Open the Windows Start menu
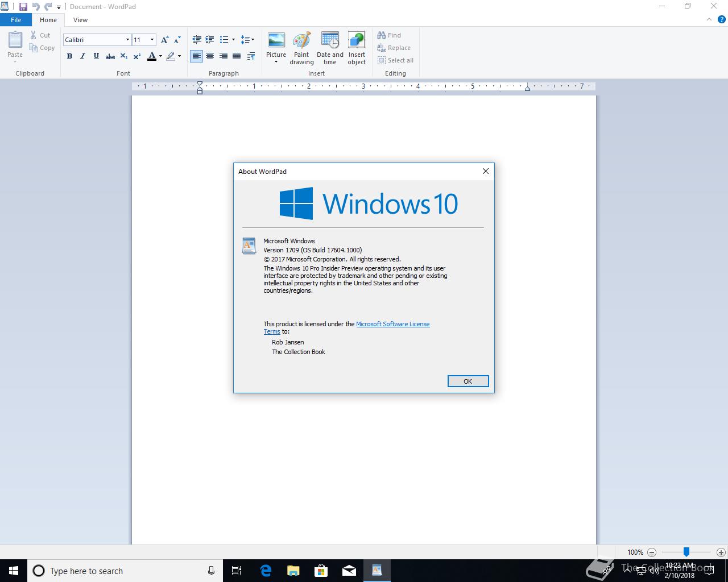The image size is (728, 582). tap(14, 571)
